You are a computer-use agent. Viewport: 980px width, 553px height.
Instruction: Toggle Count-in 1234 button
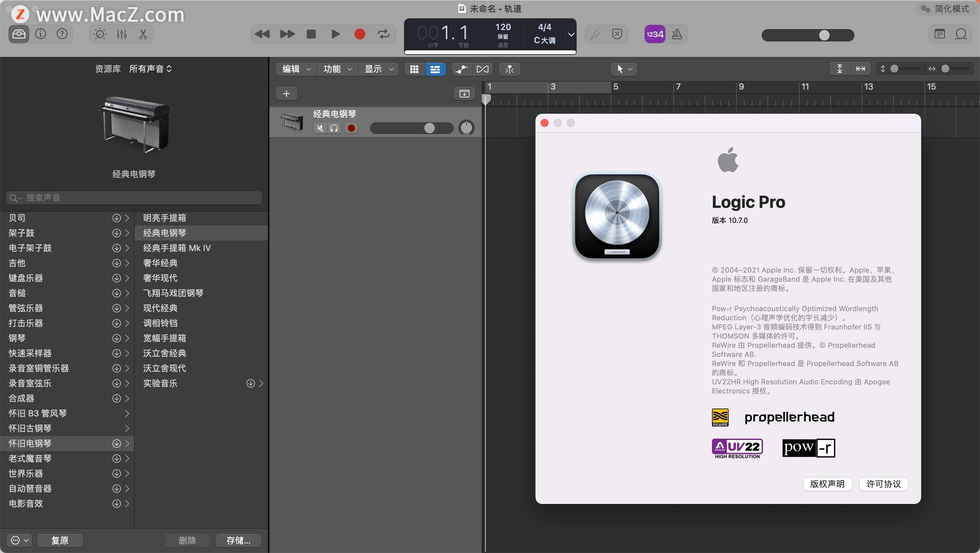(655, 34)
